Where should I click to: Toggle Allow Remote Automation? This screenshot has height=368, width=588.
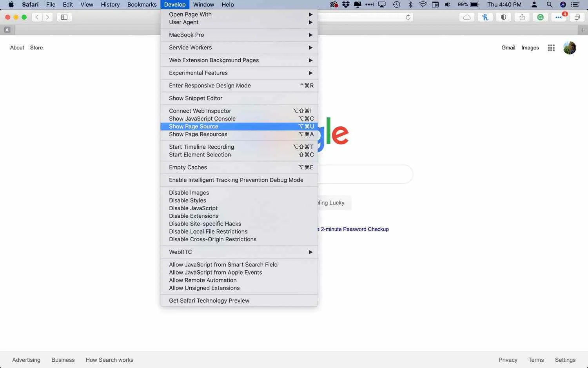239,280
